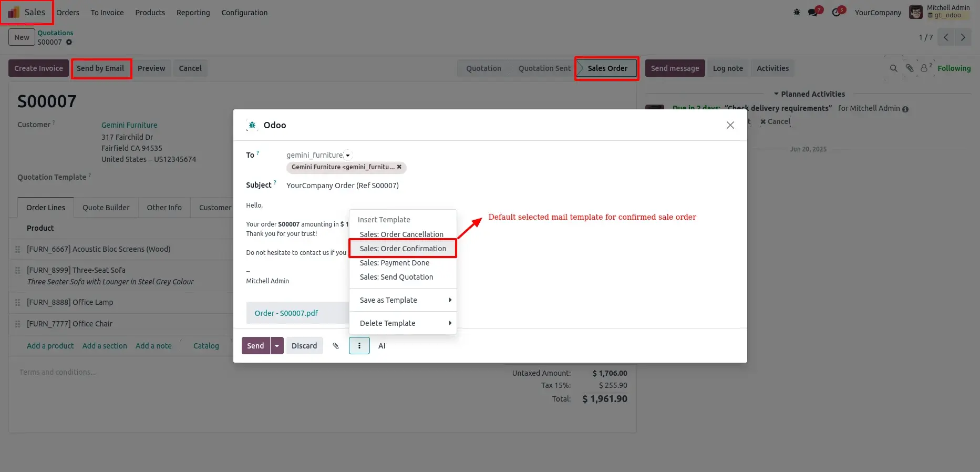Click the drag handle for Three-Seat Sofa row
The image size is (980, 472).
click(17, 271)
